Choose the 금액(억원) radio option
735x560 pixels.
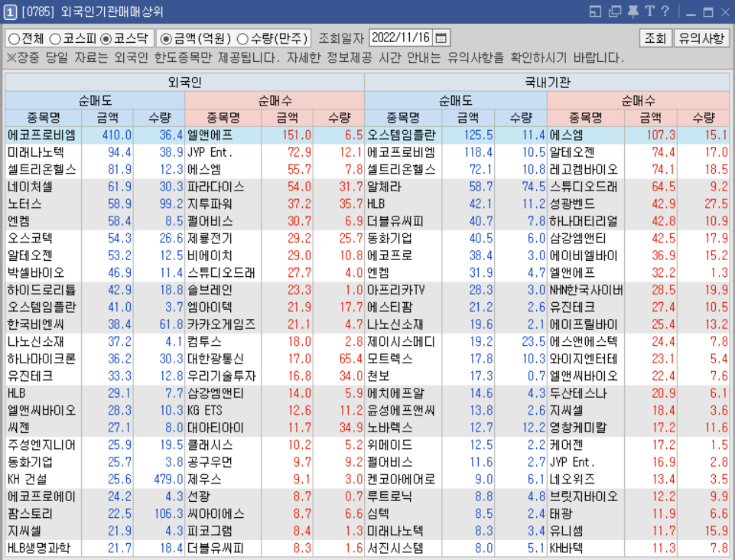(166, 38)
